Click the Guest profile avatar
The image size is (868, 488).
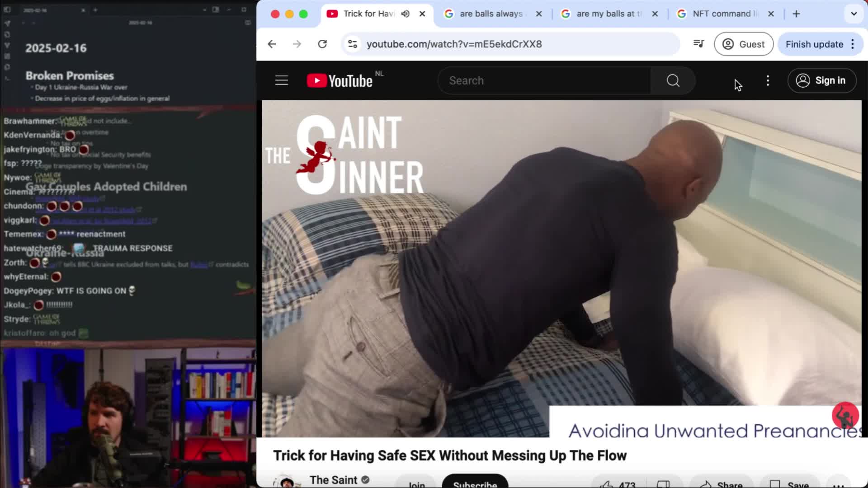tap(727, 44)
